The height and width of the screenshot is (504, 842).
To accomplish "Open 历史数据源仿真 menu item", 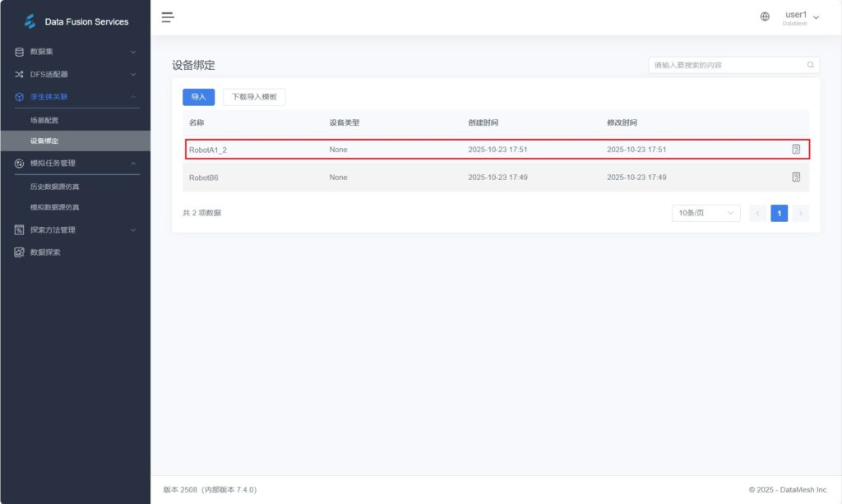I will pyautogui.click(x=55, y=187).
